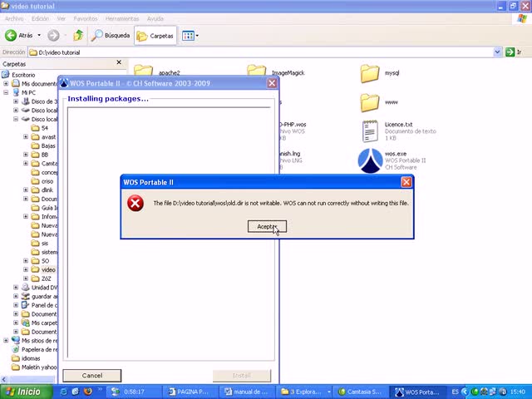Click the WOS installer title bar logo
Screen dimensions: 532x399
coord(64,83)
